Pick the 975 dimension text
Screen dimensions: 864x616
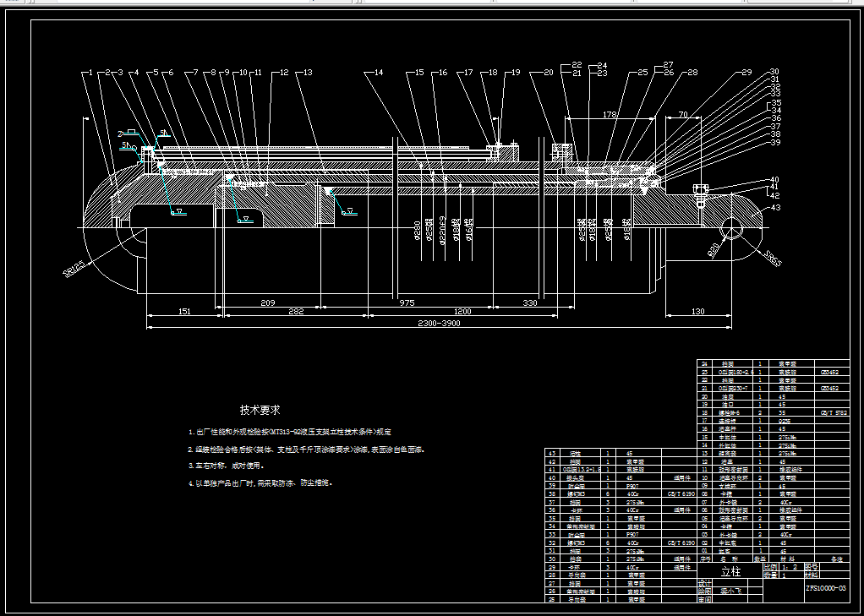coord(407,303)
